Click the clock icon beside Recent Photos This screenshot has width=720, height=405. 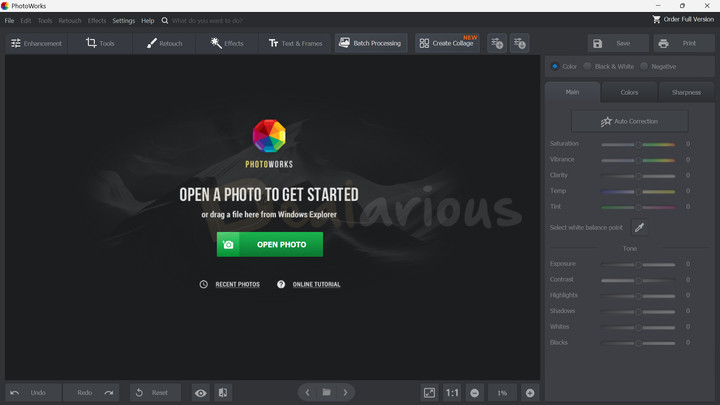[203, 284]
